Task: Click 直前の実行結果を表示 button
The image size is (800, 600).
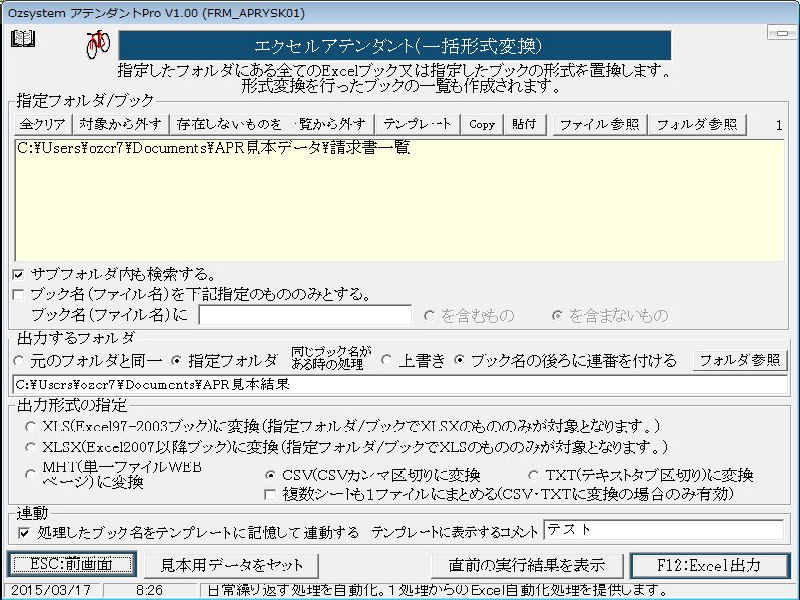Action: tap(527, 565)
